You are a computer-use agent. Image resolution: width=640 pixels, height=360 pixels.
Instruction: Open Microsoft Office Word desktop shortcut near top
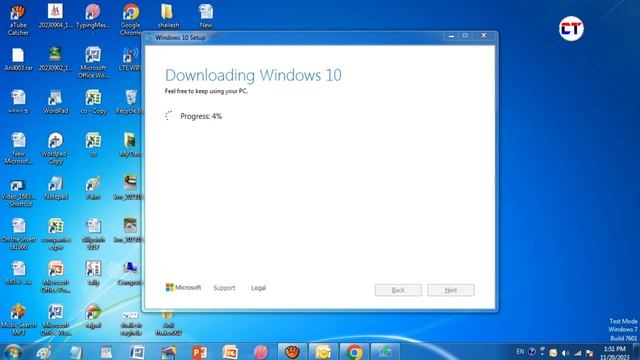93,62
